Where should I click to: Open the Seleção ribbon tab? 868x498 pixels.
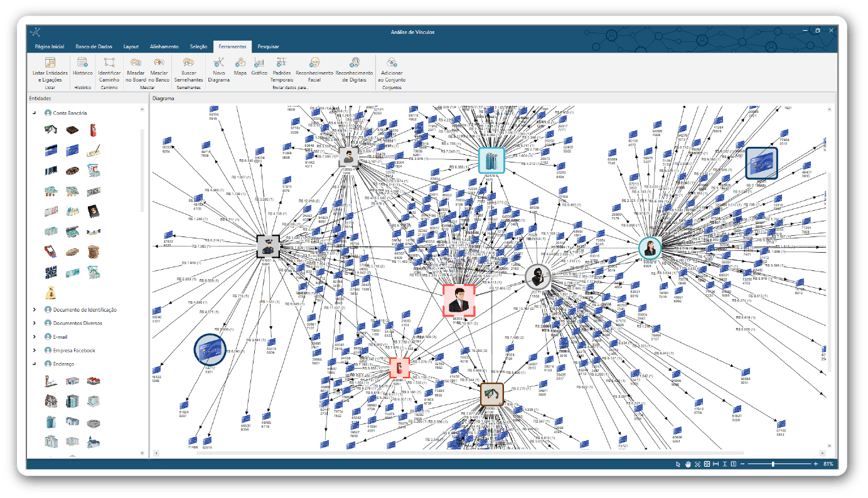(x=198, y=46)
